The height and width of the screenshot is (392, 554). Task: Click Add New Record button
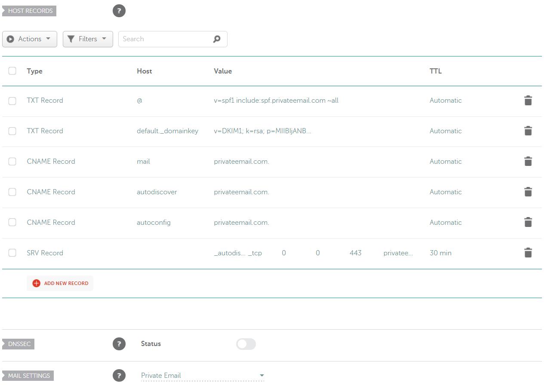[x=60, y=283]
